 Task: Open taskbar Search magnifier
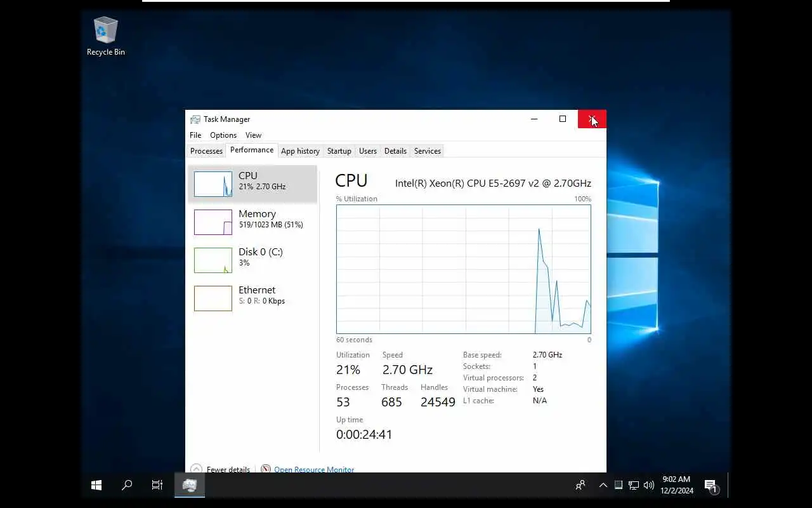127,485
